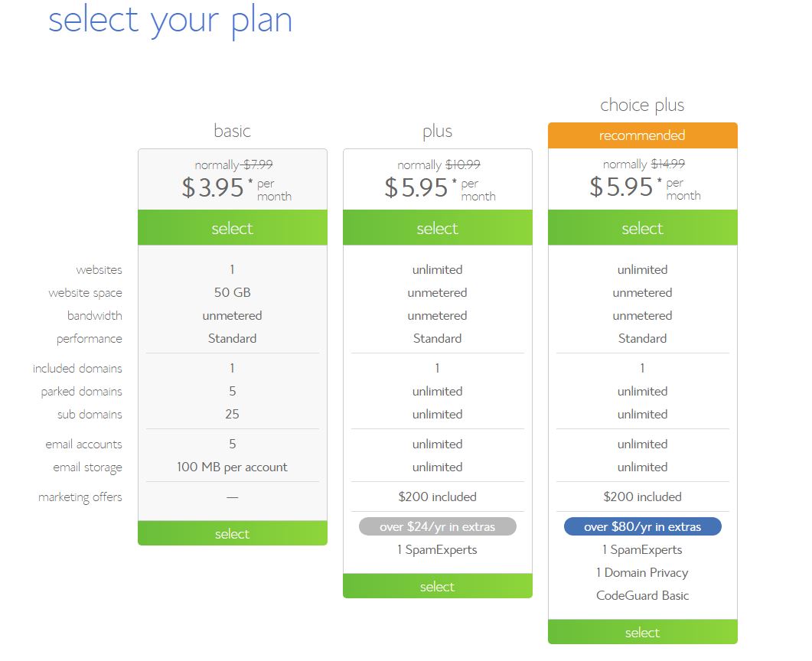Click the top select button for basic plan

point(232,228)
